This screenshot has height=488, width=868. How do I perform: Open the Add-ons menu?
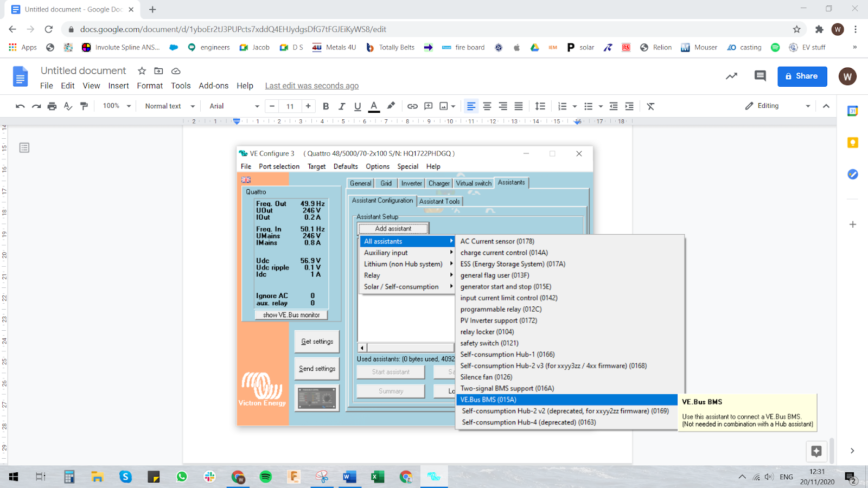(x=214, y=86)
